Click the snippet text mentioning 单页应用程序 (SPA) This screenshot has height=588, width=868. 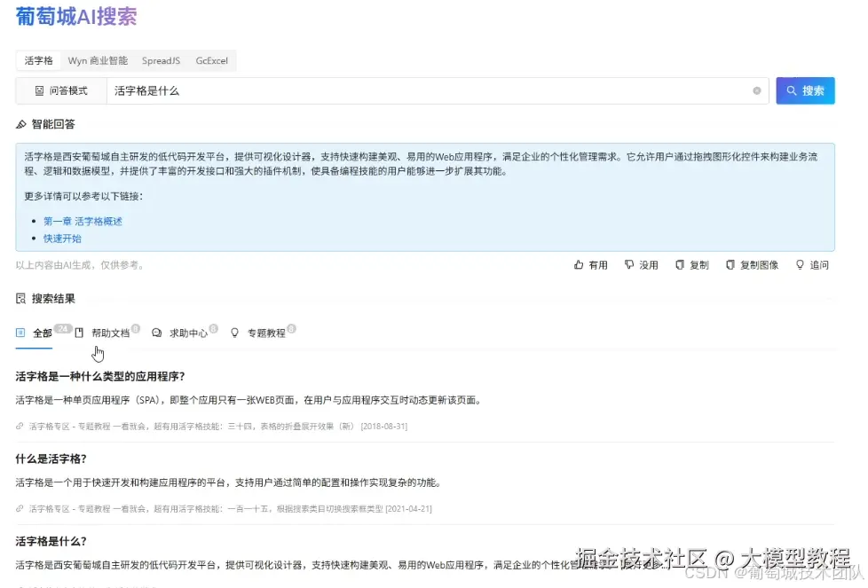click(249, 401)
